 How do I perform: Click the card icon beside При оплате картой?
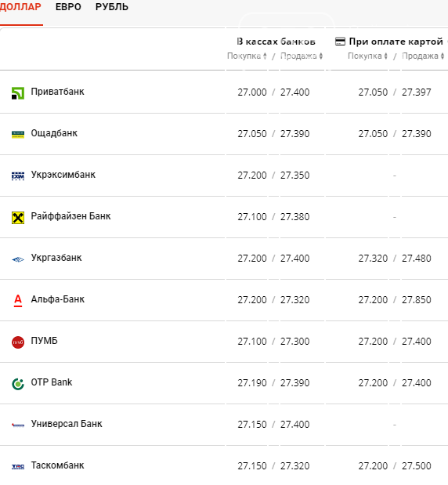340,42
